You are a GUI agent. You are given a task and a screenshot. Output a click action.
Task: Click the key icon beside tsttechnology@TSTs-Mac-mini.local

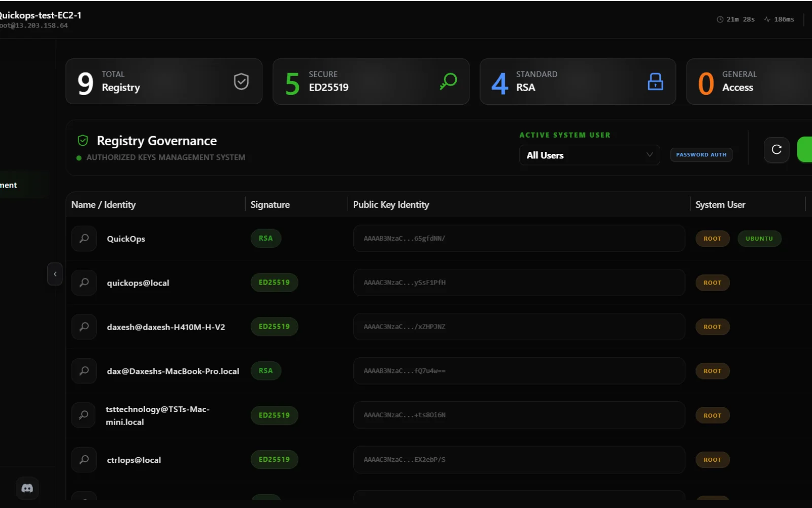click(x=84, y=415)
